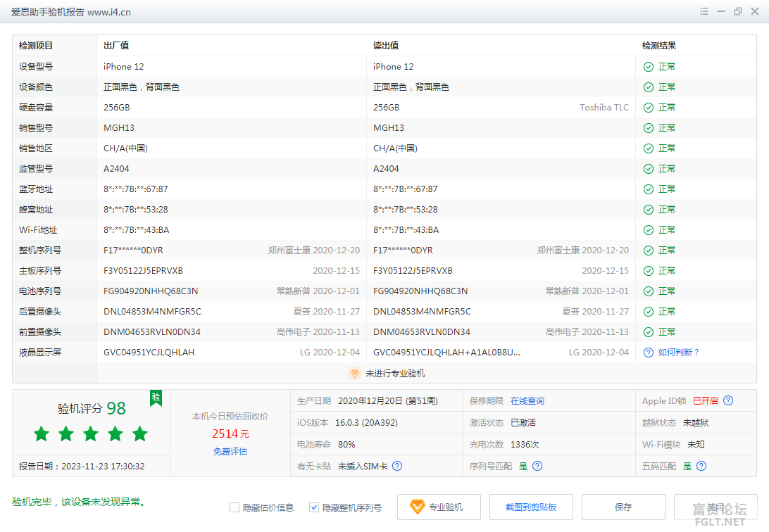
Task: Click the 截图到剪贴板 button
Action: (x=531, y=507)
